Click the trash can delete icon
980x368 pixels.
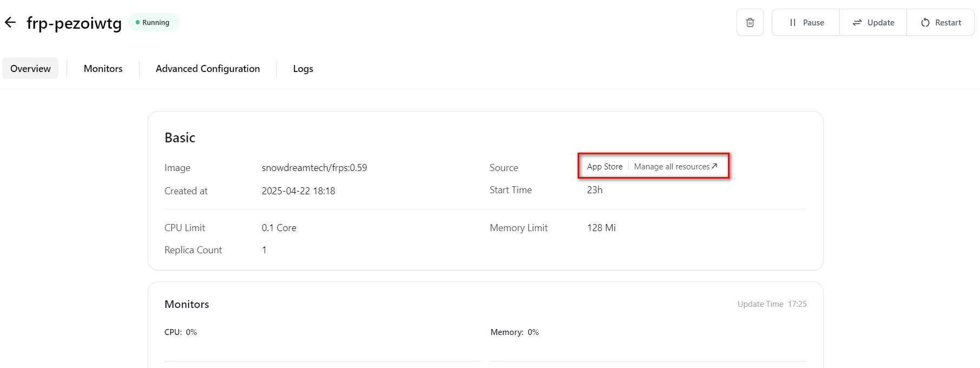coord(750,23)
